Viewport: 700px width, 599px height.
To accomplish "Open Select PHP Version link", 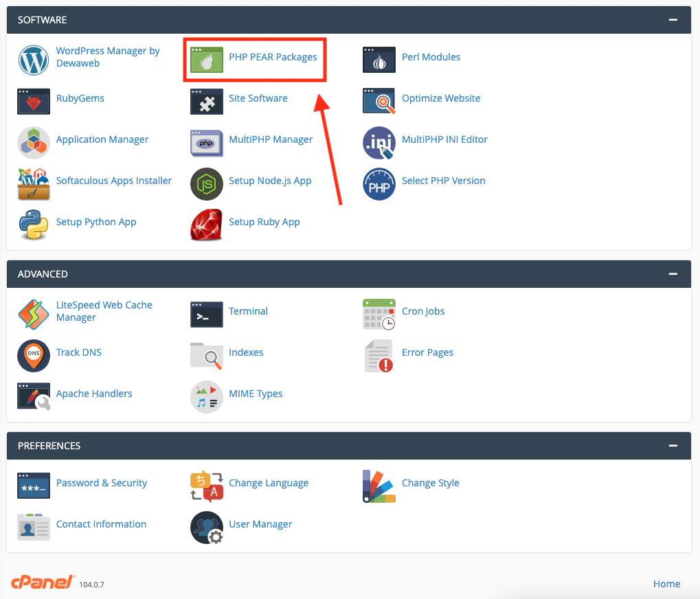I will (x=443, y=181).
